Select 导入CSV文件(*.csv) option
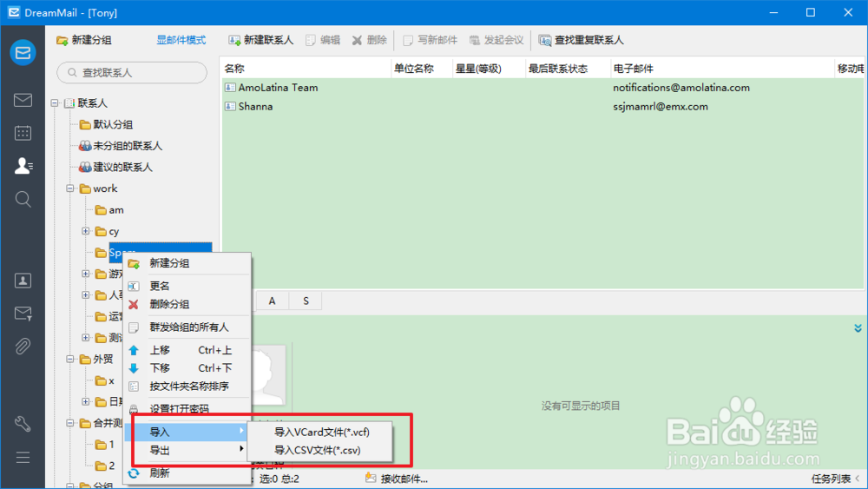The height and width of the screenshot is (489, 868). point(320,450)
